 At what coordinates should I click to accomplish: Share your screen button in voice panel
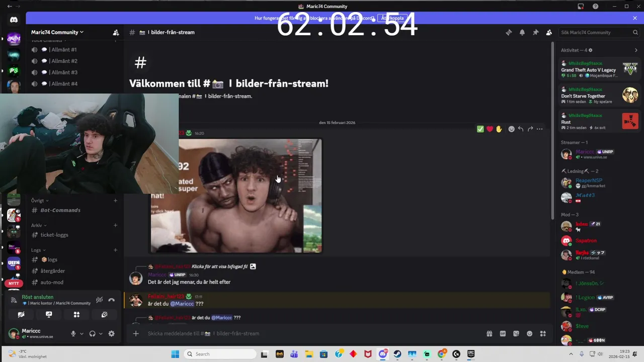(49, 315)
